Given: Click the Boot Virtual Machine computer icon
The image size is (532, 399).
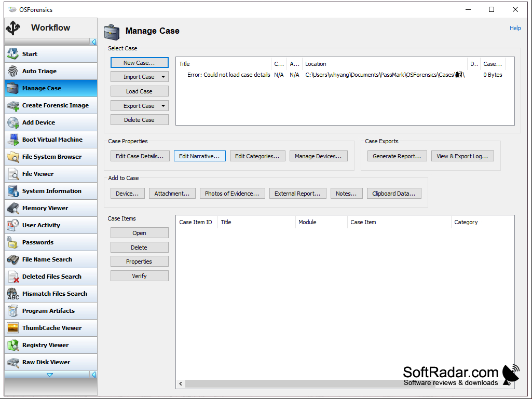Looking at the screenshot, I should [13, 140].
